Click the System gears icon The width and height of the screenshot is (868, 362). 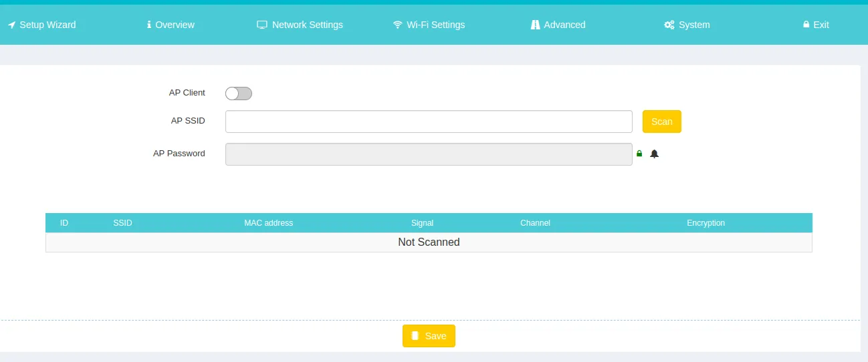coord(669,25)
